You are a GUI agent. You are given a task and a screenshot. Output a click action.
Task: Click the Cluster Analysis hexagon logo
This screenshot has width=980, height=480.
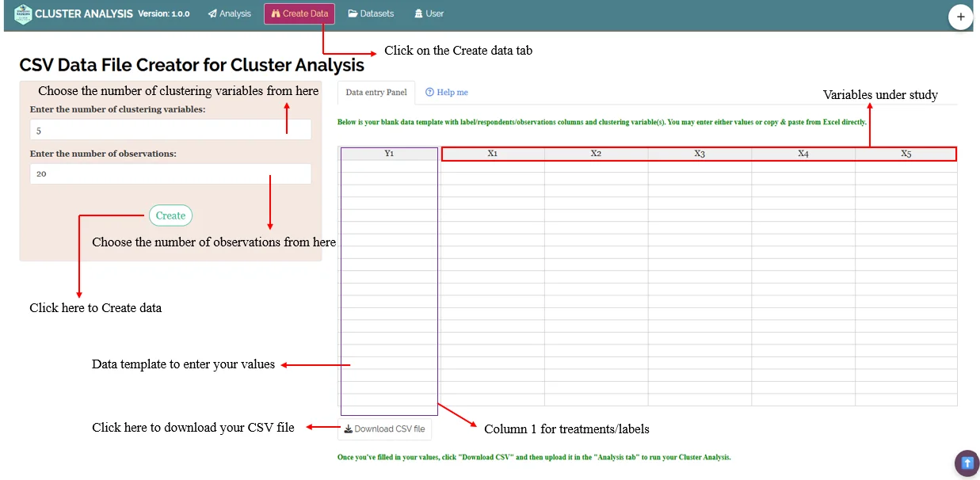[x=22, y=14]
